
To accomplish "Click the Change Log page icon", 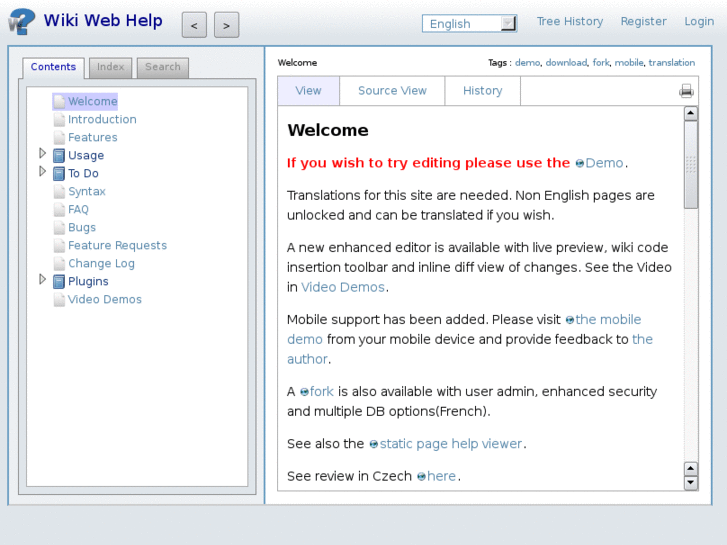I will point(59,263).
